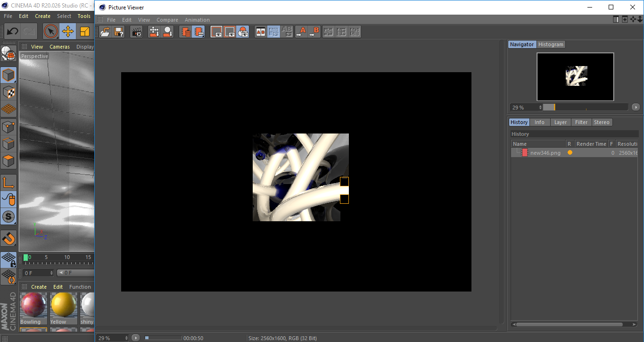Click the render progress bar
644x342 pixels.
(163, 338)
